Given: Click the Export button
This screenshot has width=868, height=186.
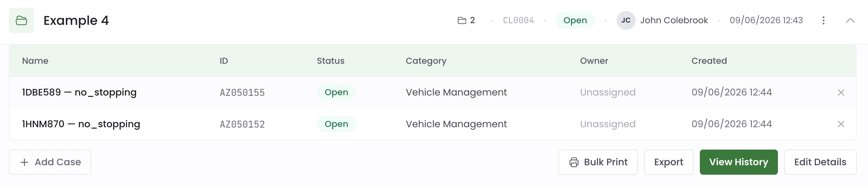Looking at the screenshot, I should tap(669, 162).
